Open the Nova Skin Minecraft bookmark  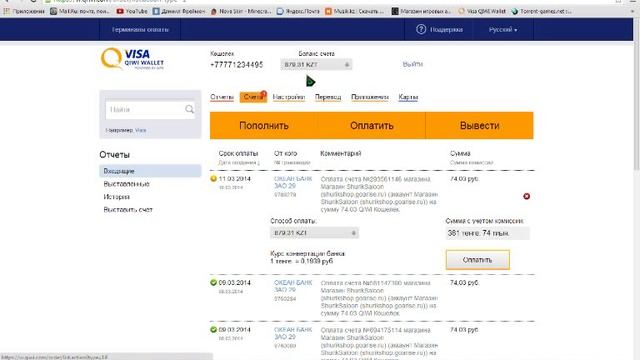[241, 11]
